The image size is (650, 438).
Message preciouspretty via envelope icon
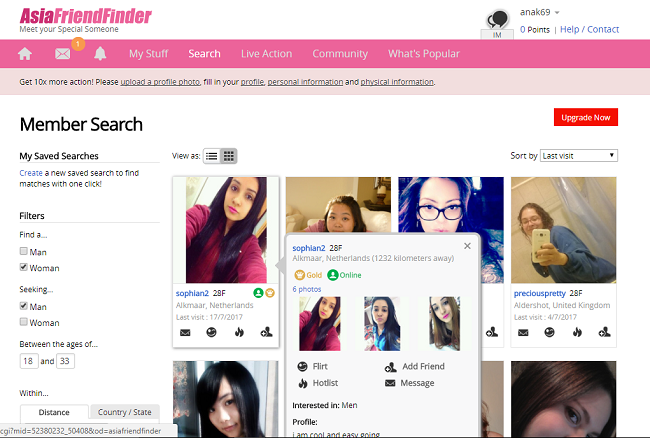tap(523, 332)
